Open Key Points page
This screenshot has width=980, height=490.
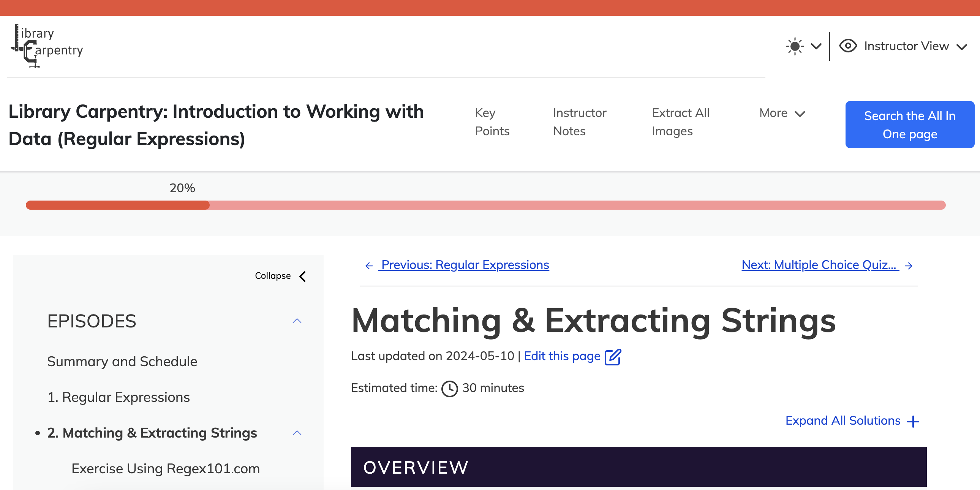(x=492, y=122)
